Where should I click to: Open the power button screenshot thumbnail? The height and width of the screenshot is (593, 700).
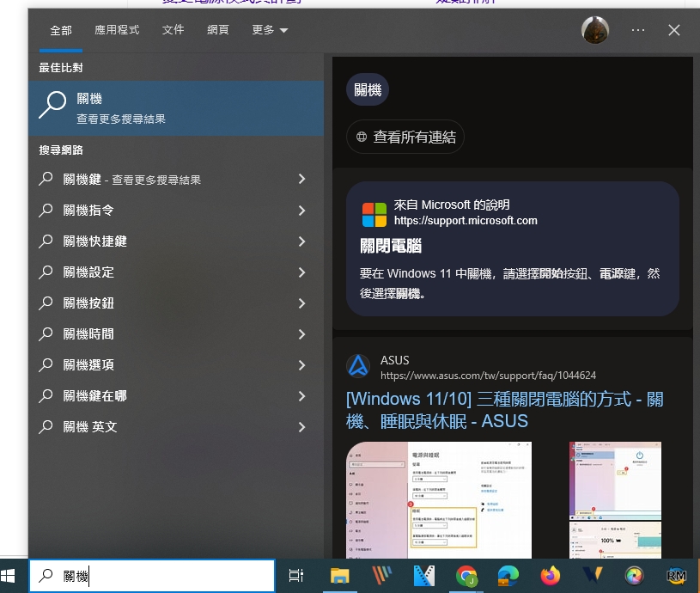pos(615,481)
